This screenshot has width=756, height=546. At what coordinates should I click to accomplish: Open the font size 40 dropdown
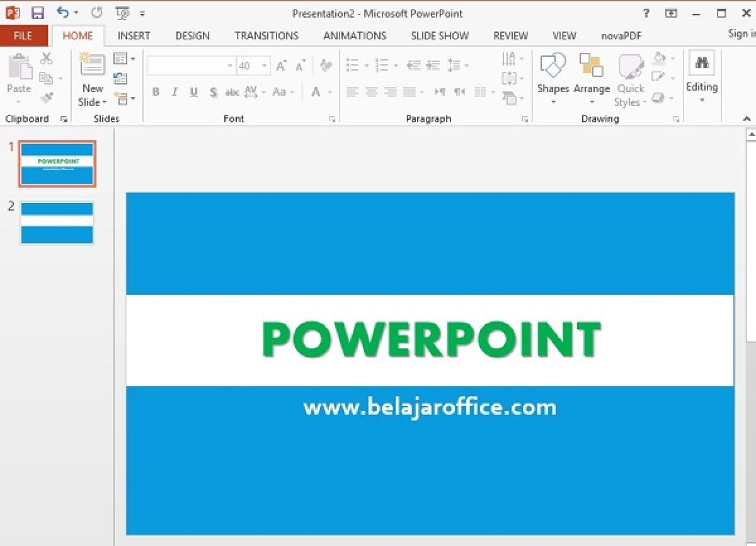point(265,66)
